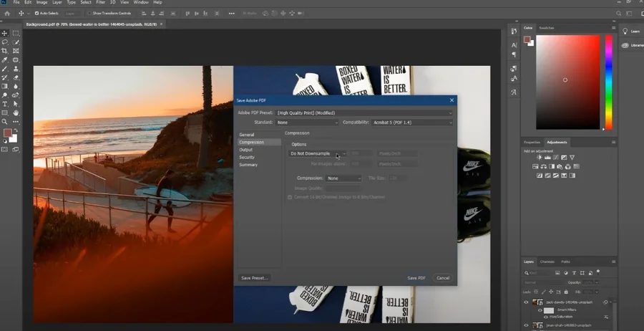This screenshot has width=644, height=331.
Task: Select the Lasso tool
Action: [x=4, y=42]
